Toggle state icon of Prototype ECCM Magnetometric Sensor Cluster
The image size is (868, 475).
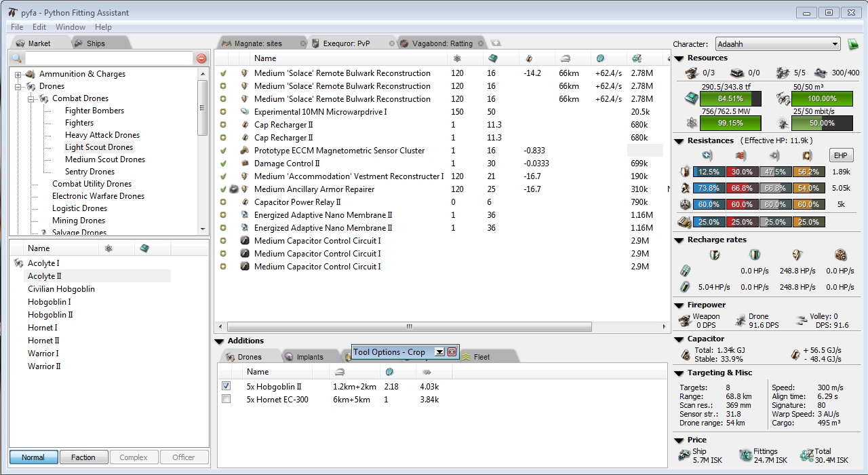(x=223, y=151)
